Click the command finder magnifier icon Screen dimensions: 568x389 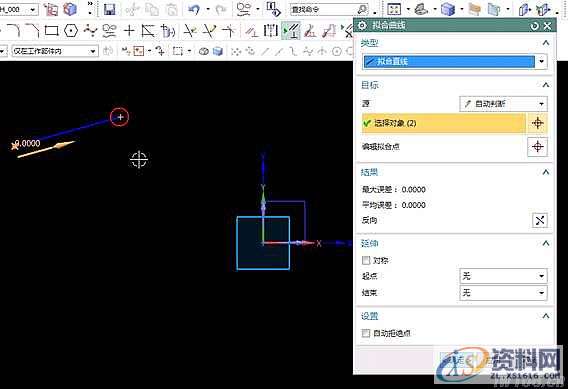(x=362, y=9)
